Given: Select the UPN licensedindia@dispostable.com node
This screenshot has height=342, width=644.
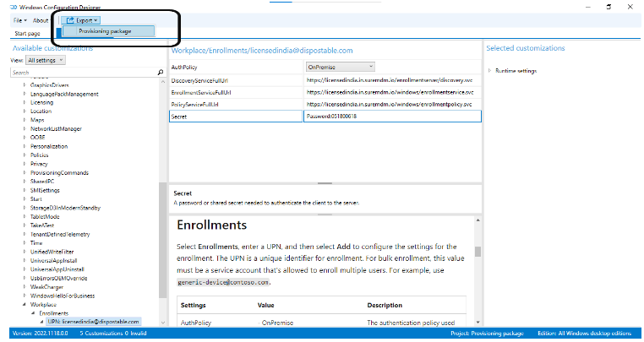Looking at the screenshot, I should [x=93, y=322].
